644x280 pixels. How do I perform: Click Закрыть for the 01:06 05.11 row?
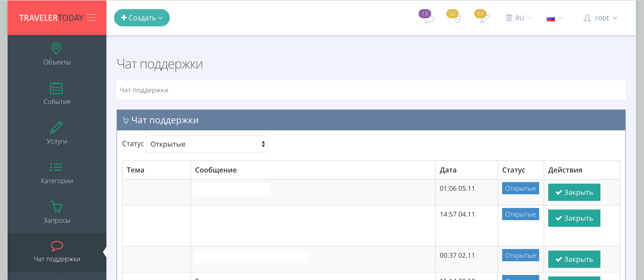[x=574, y=192]
